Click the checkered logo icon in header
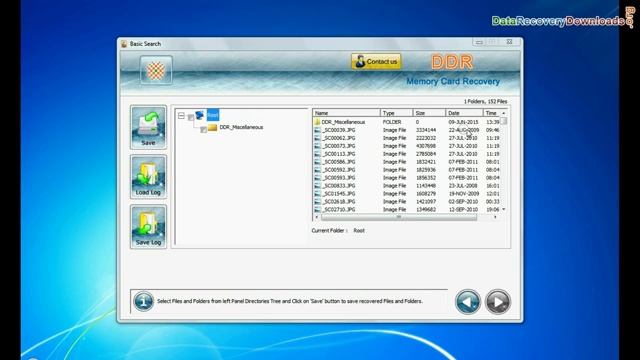This screenshot has width=640, height=360. (156, 70)
